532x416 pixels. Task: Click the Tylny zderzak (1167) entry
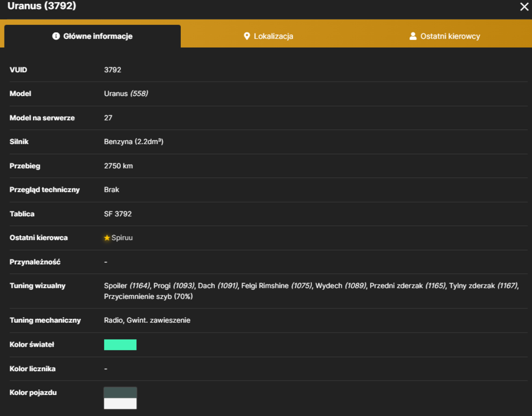[x=484, y=286]
